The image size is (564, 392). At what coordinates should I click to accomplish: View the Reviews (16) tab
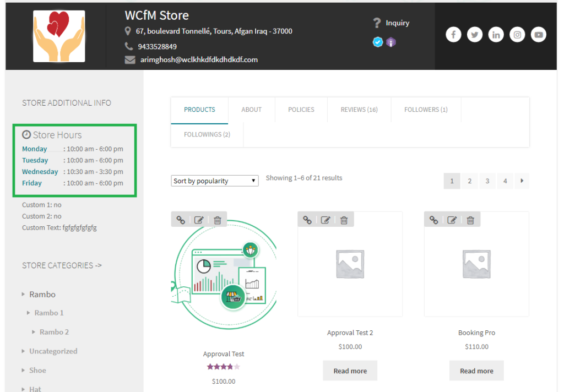(359, 110)
